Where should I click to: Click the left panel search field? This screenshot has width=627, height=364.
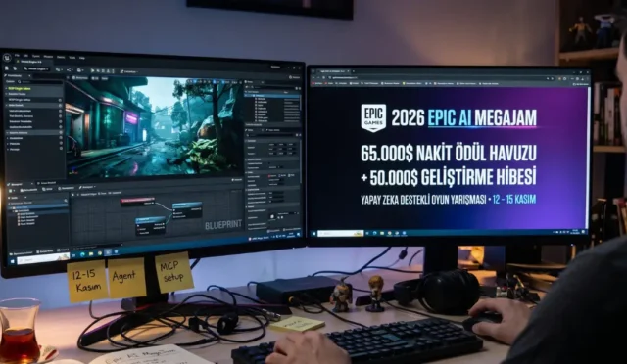(39, 82)
